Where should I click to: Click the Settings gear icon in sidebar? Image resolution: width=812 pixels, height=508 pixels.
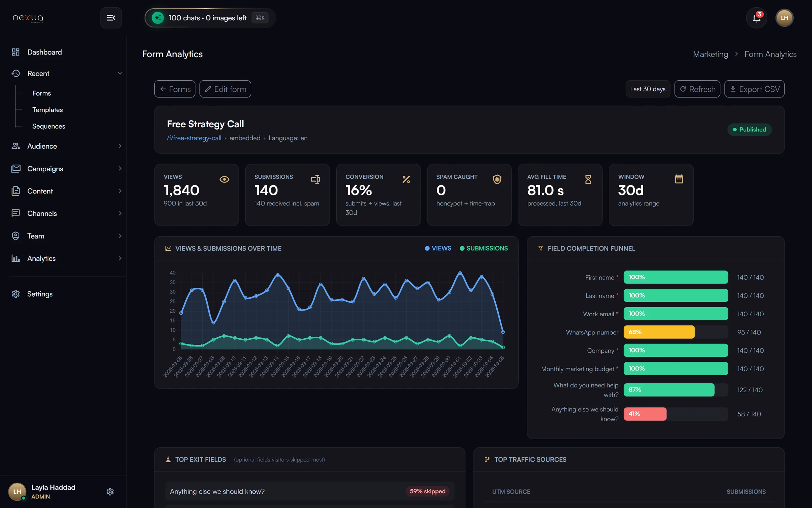[16, 294]
